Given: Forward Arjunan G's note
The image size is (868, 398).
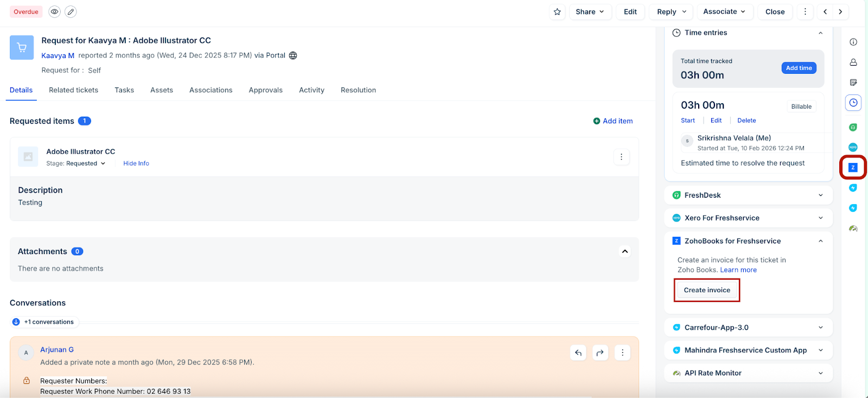Looking at the screenshot, I should [600, 353].
